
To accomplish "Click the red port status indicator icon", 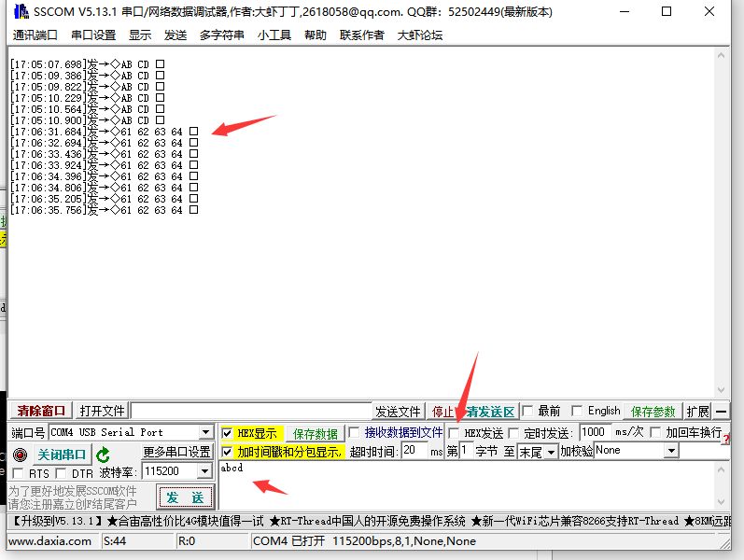I will click(x=20, y=455).
